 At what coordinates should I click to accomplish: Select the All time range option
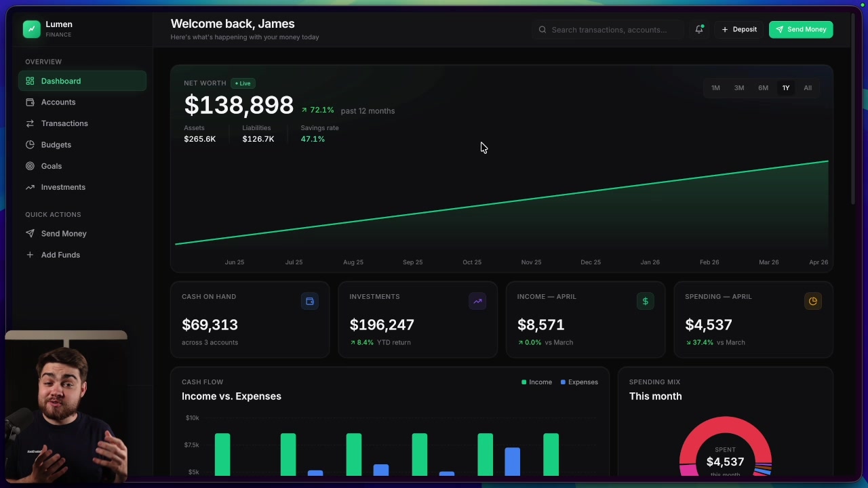pyautogui.click(x=808, y=87)
